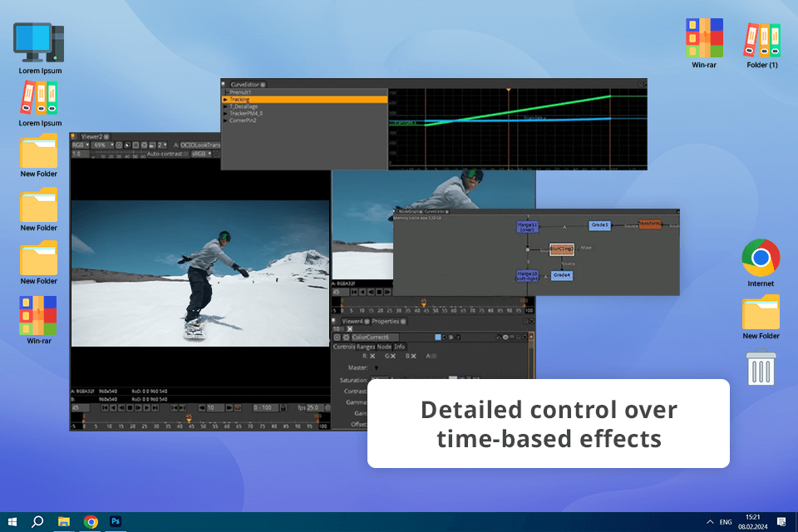
Task: Toggle clip to project icon in Viewer2
Action: 127,145
